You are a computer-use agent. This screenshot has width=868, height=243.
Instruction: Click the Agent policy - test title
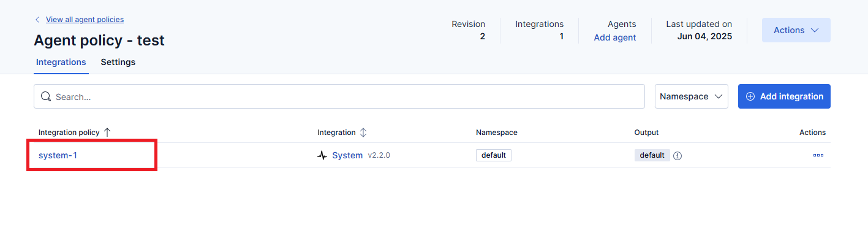click(99, 40)
